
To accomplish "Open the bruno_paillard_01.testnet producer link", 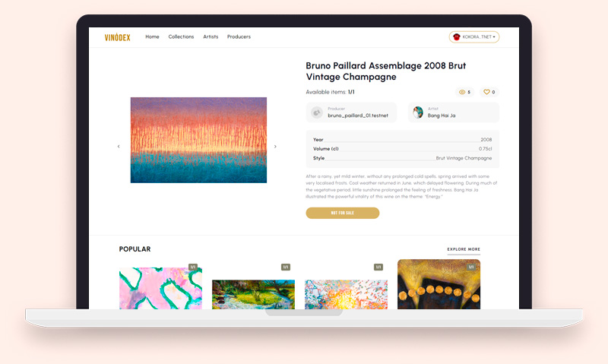I will [x=358, y=116].
